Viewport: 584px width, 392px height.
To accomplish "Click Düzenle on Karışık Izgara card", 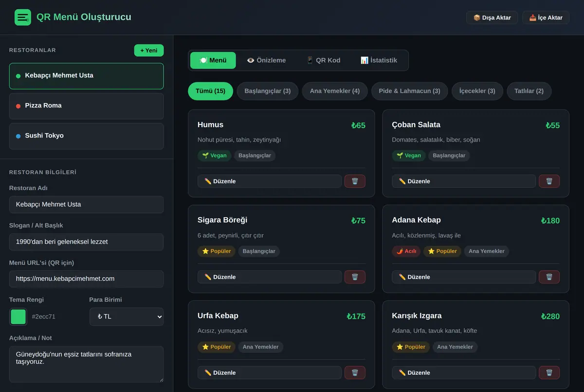I will pyautogui.click(x=464, y=373).
